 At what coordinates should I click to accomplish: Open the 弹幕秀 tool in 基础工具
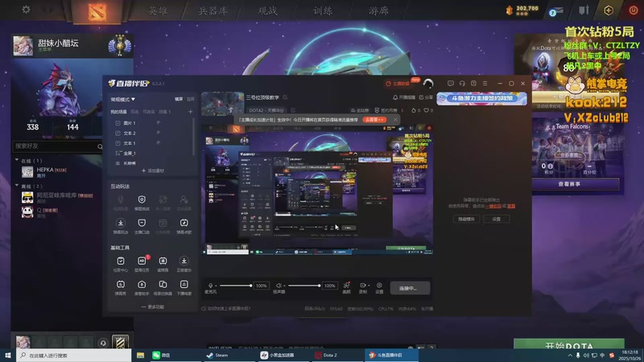coord(120,287)
